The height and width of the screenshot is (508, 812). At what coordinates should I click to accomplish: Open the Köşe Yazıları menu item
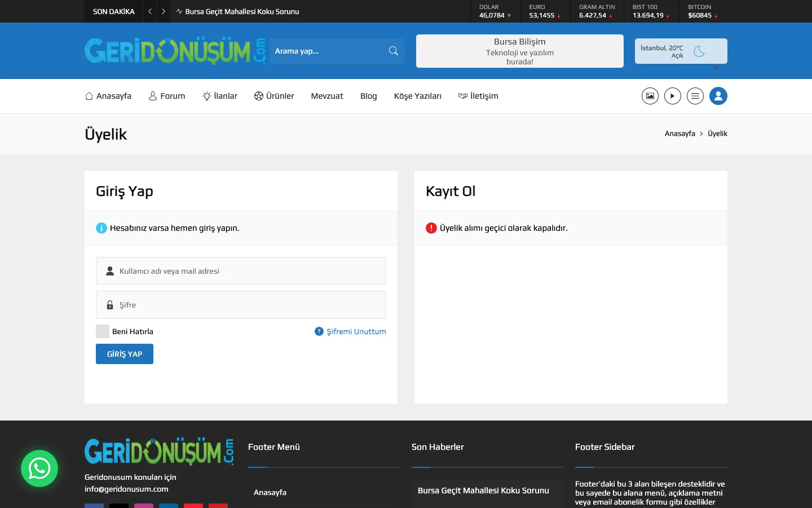coord(418,96)
